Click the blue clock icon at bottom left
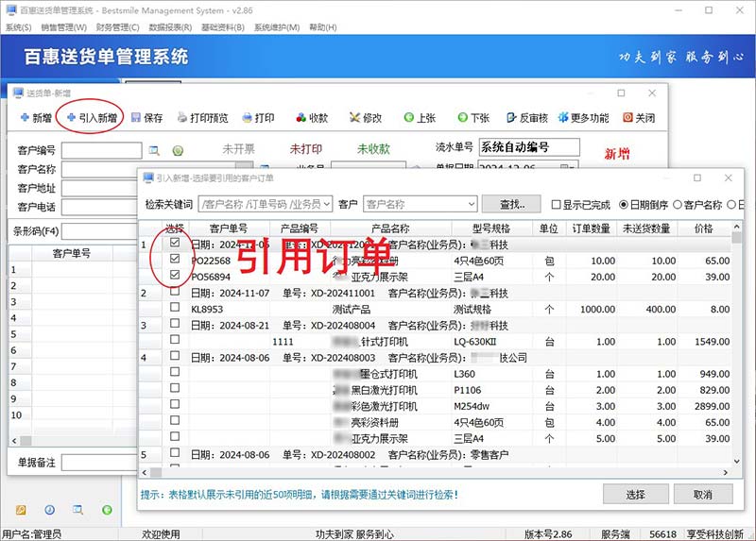Screen dimensions: 756x541 (50, 510)
